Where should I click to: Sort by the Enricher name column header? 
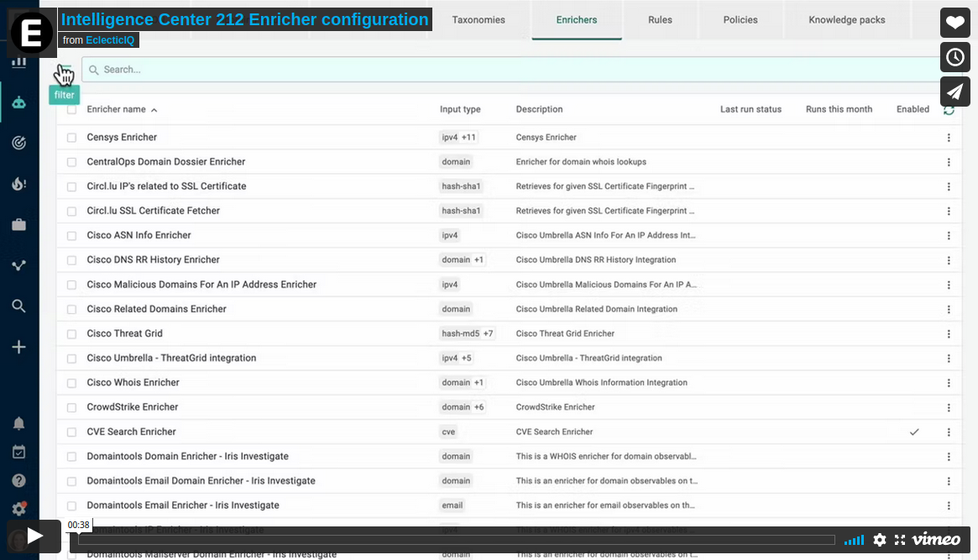click(x=117, y=110)
